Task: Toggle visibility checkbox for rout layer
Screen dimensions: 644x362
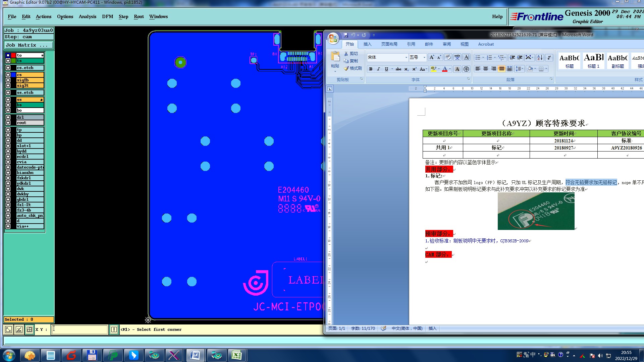Action: tap(8, 123)
